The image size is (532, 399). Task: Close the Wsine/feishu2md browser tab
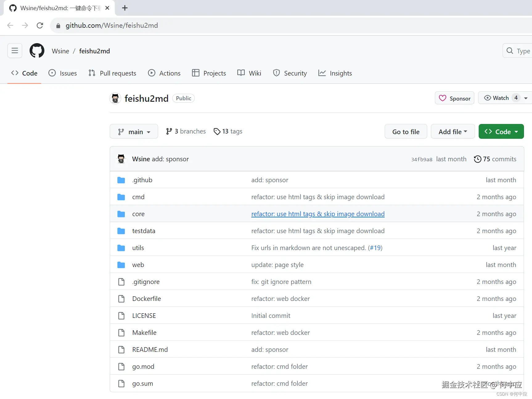click(x=107, y=8)
